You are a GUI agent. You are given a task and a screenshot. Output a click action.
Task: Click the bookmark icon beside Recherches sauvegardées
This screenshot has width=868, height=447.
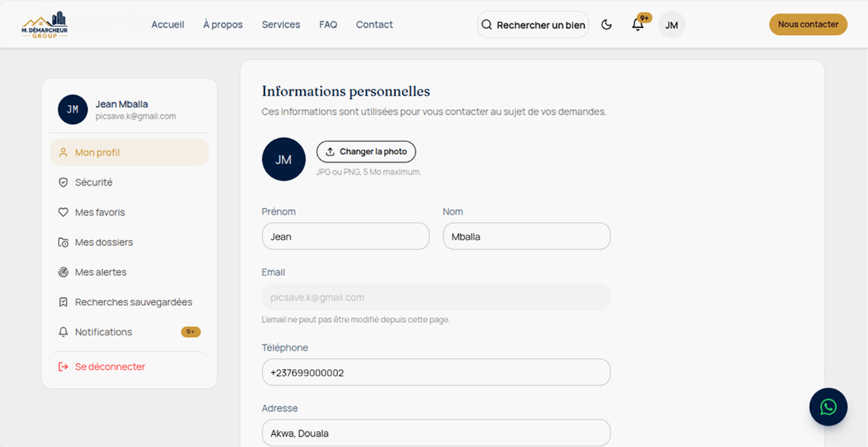click(63, 302)
